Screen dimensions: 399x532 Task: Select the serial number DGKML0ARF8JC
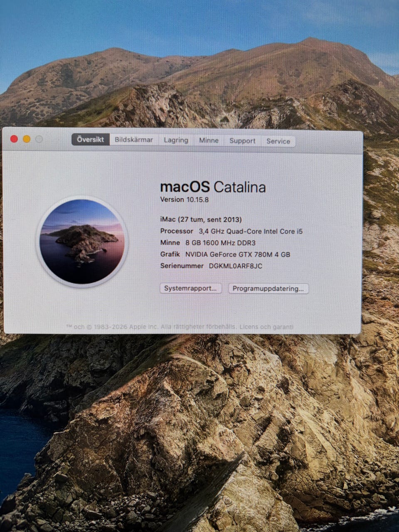coord(235,266)
